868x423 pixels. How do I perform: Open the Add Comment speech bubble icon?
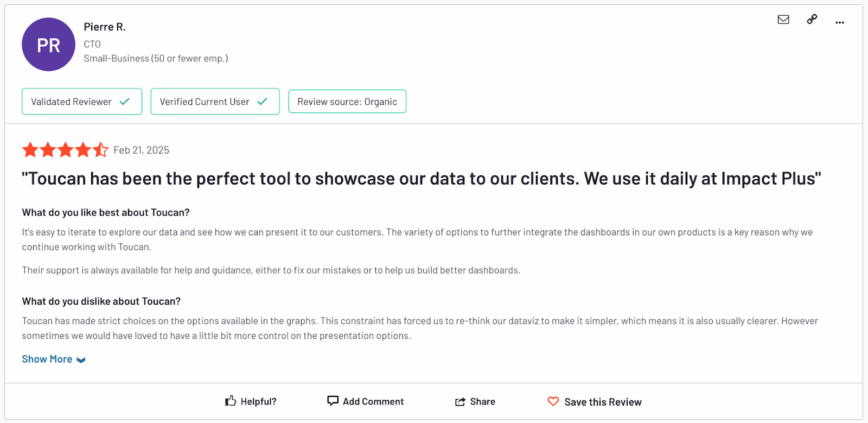pyautogui.click(x=333, y=401)
